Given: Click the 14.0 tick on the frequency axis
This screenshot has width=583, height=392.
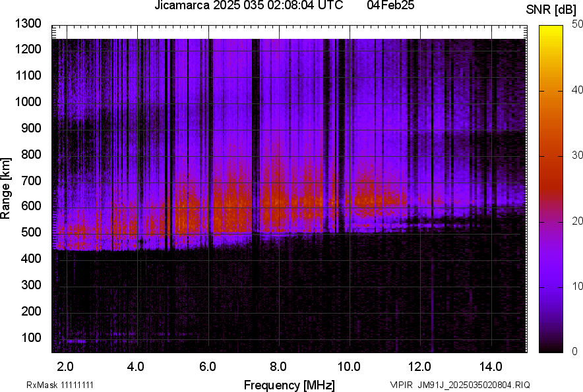Looking at the screenshot, I should tap(490, 366).
